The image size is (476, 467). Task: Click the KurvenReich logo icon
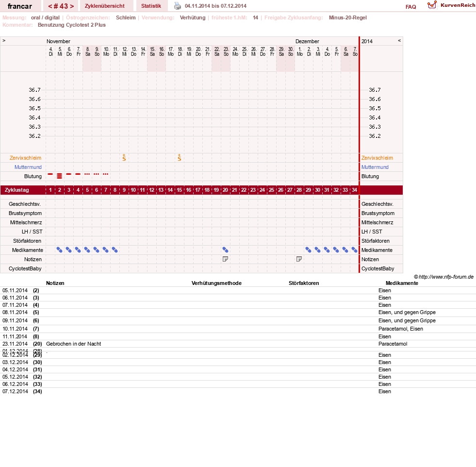pos(432,5)
